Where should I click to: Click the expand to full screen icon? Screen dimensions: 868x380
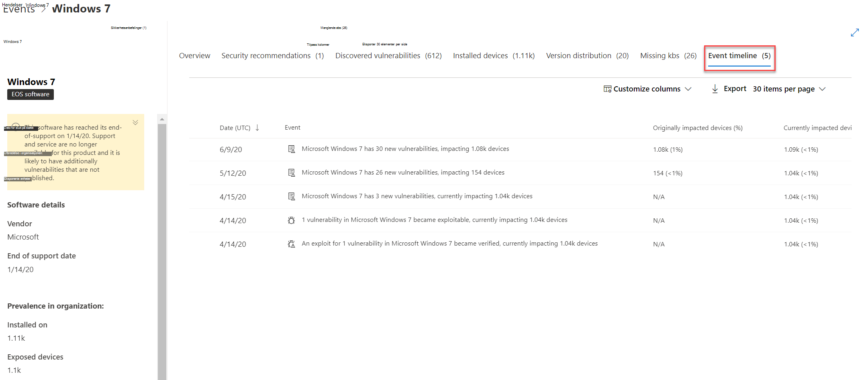click(x=855, y=33)
